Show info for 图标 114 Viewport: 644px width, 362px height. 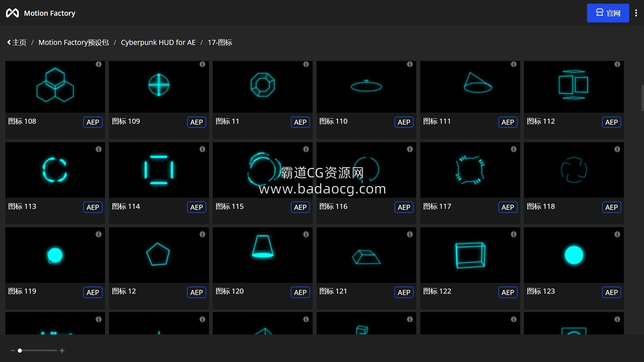[202, 149]
